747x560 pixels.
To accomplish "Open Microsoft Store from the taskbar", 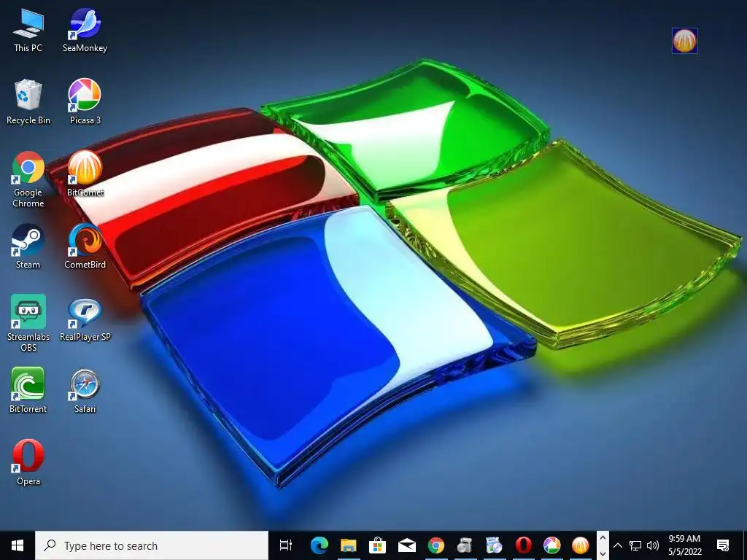I will 377,545.
